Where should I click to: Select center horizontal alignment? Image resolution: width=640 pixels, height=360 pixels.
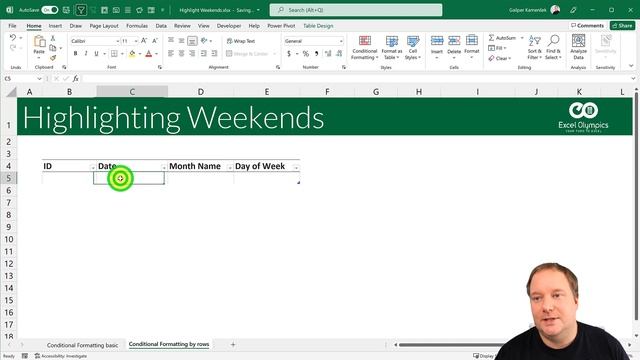pyautogui.click(x=181, y=53)
